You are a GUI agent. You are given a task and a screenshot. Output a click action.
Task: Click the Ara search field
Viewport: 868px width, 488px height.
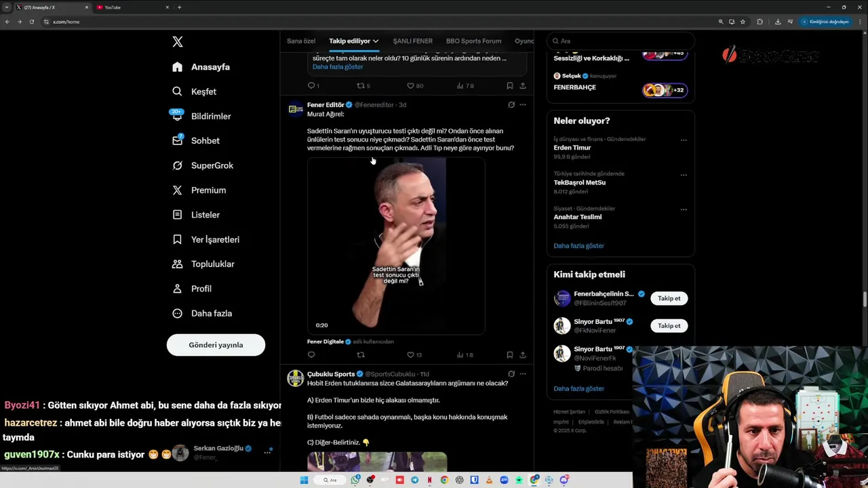click(x=620, y=41)
